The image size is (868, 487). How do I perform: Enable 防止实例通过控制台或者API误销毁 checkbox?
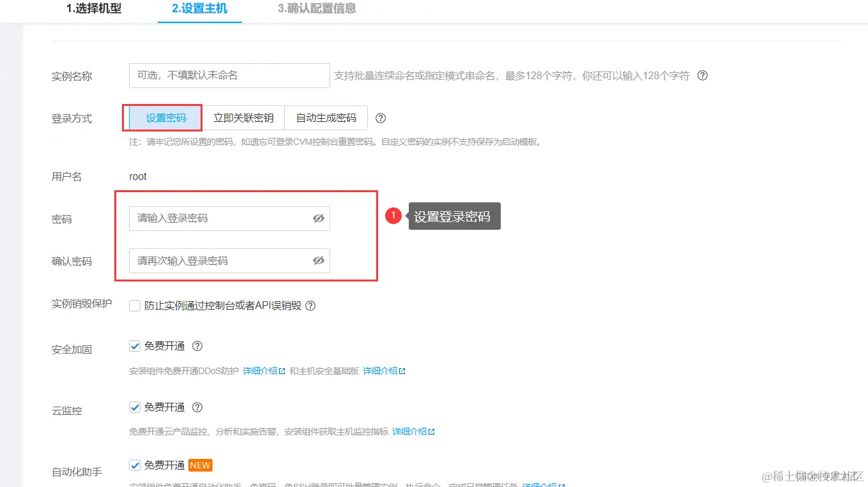(135, 306)
